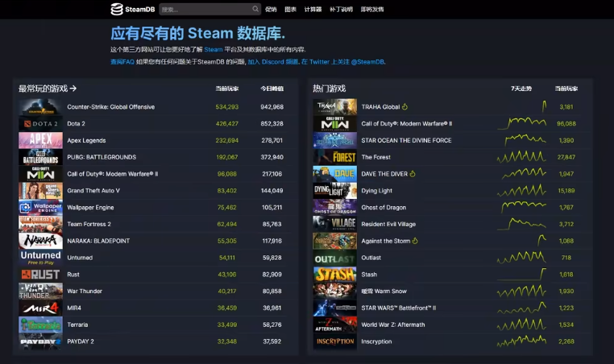This screenshot has height=364, width=614.
Task: Open the Apex Legends title link
Action: coord(86,140)
